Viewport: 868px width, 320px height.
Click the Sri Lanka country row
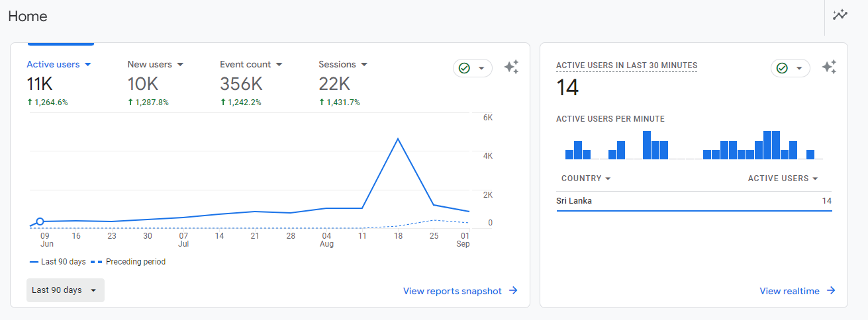(x=694, y=201)
